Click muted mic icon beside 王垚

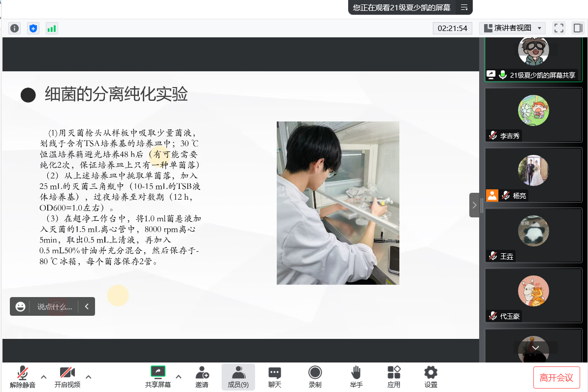click(493, 256)
